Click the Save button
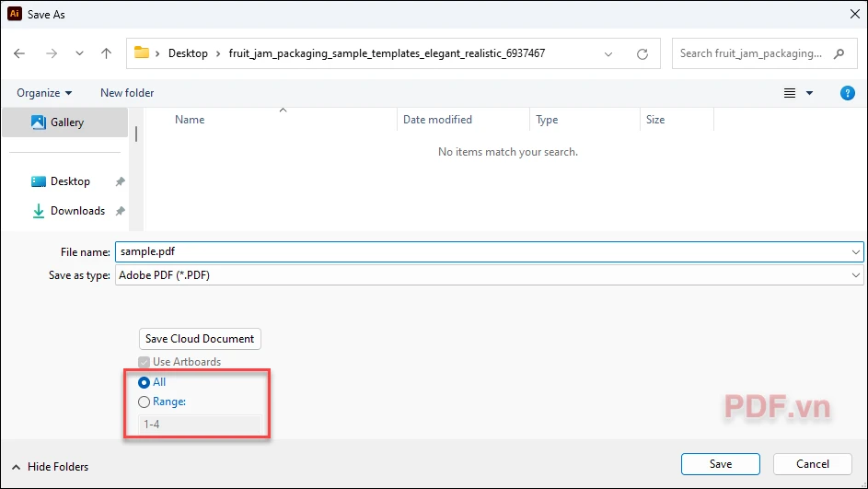 click(x=720, y=464)
